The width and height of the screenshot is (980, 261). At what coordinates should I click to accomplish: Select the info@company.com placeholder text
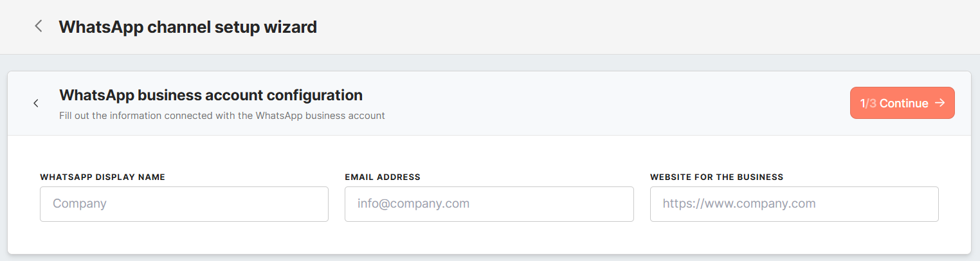coord(413,204)
